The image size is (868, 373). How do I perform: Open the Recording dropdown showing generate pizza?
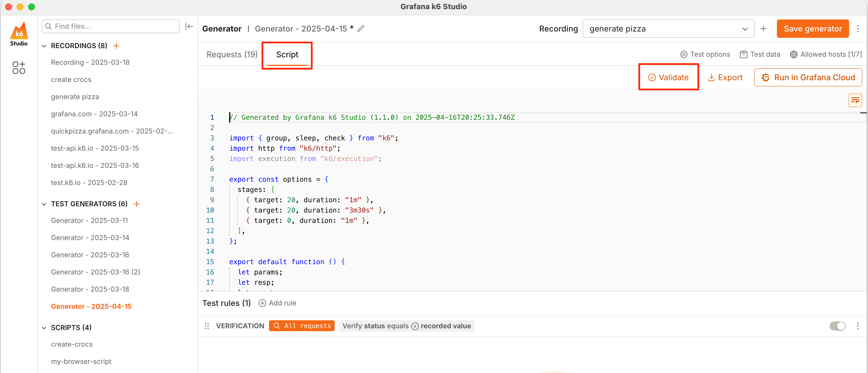(x=668, y=29)
